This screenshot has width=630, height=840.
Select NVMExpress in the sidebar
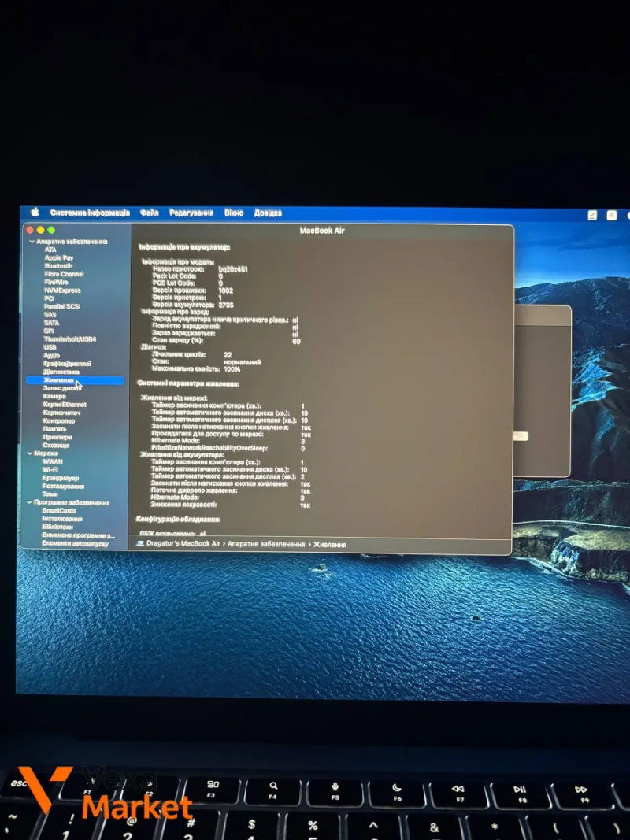pos(63,290)
